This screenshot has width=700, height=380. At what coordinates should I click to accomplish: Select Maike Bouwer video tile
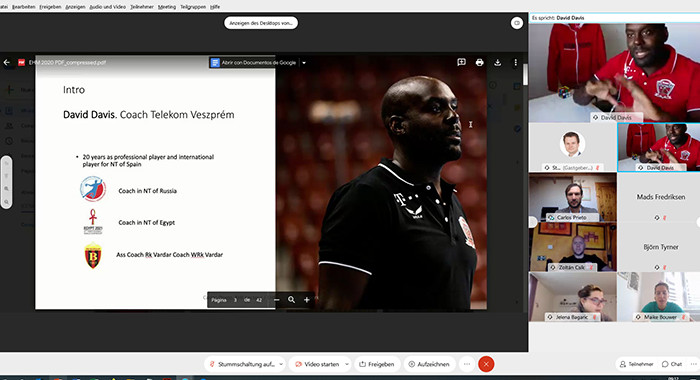point(659,297)
